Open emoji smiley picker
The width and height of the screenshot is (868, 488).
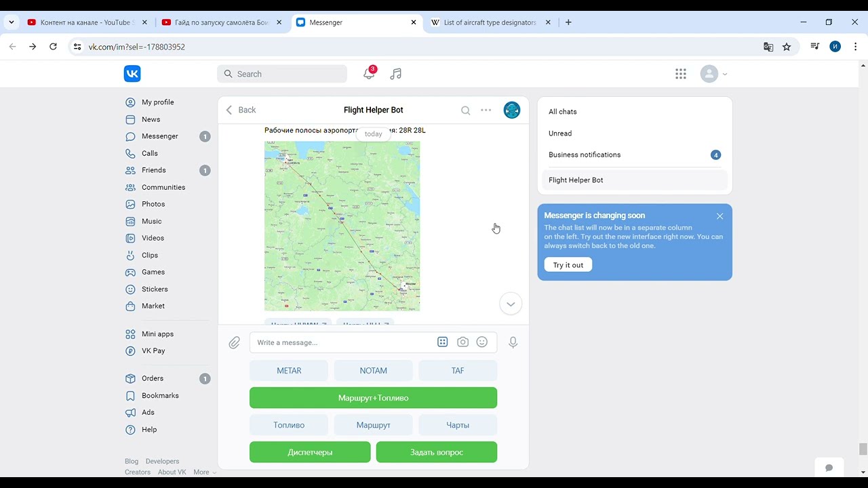pyautogui.click(x=482, y=342)
